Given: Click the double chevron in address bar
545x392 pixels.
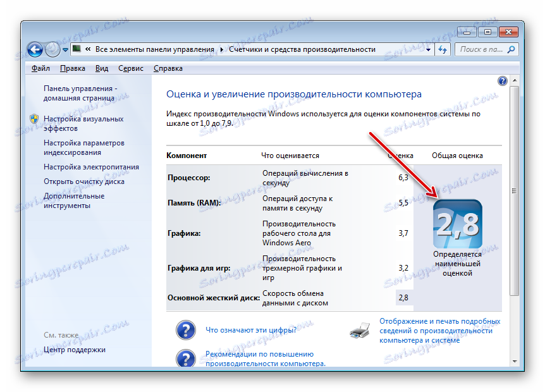Looking at the screenshot, I should pos(88,49).
